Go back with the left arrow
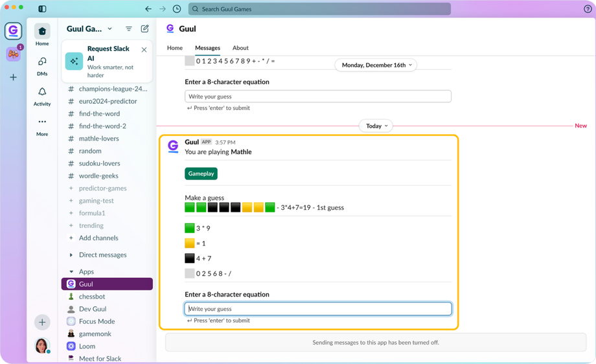The height and width of the screenshot is (364, 596). 148,8
